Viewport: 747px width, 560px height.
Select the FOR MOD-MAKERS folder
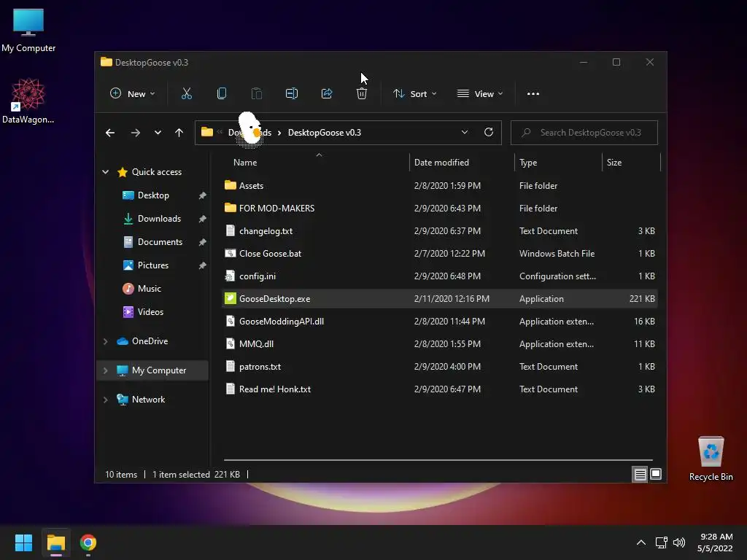(x=440, y=208)
